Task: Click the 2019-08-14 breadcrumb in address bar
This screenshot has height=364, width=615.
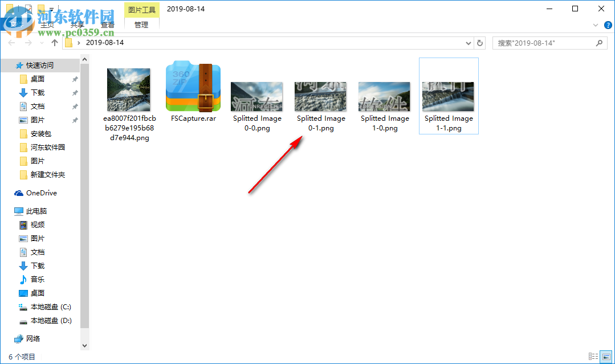Action: pyautogui.click(x=105, y=43)
